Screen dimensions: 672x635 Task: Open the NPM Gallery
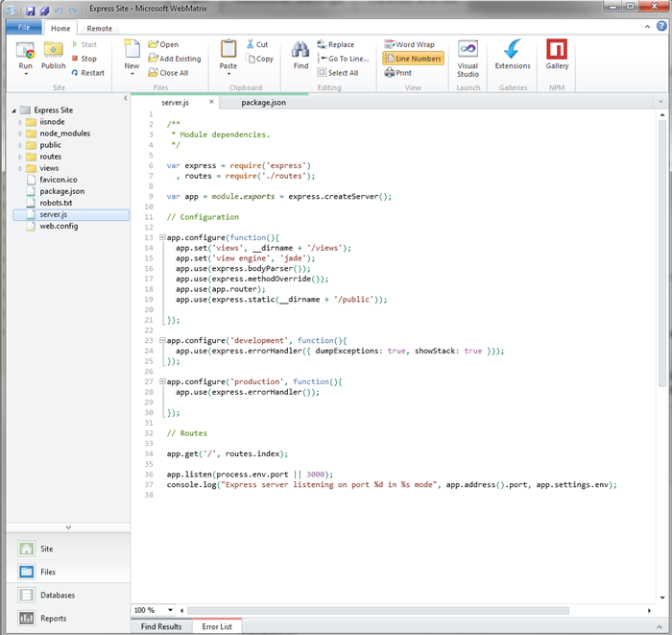557,54
